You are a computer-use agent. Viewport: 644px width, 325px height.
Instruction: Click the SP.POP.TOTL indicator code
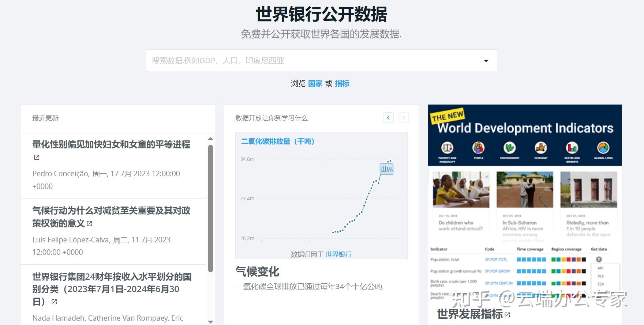tap(496, 260)
